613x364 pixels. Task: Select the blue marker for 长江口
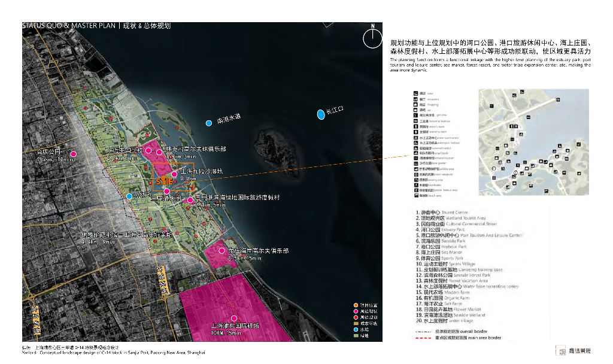(321, 114)
